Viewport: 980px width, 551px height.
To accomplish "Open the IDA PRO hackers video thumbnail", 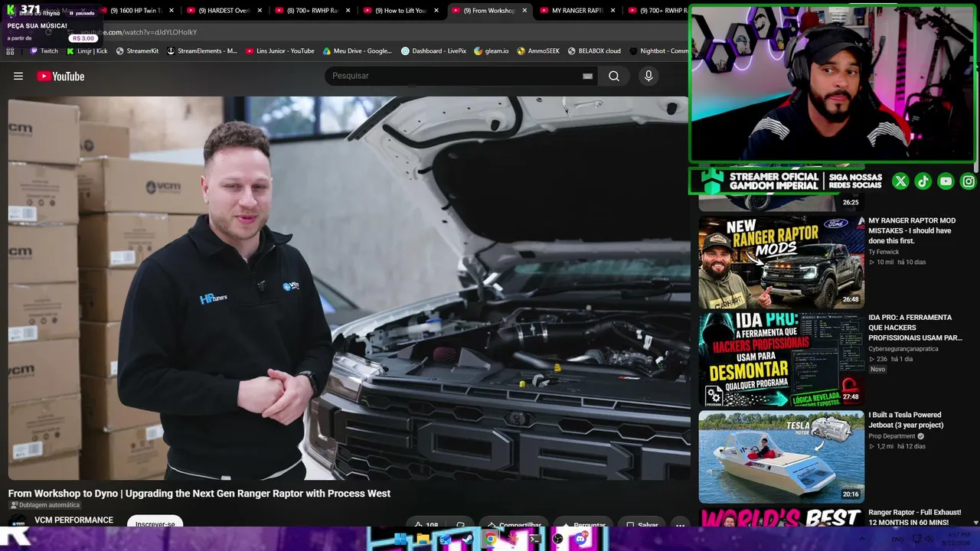I will 781,359.
